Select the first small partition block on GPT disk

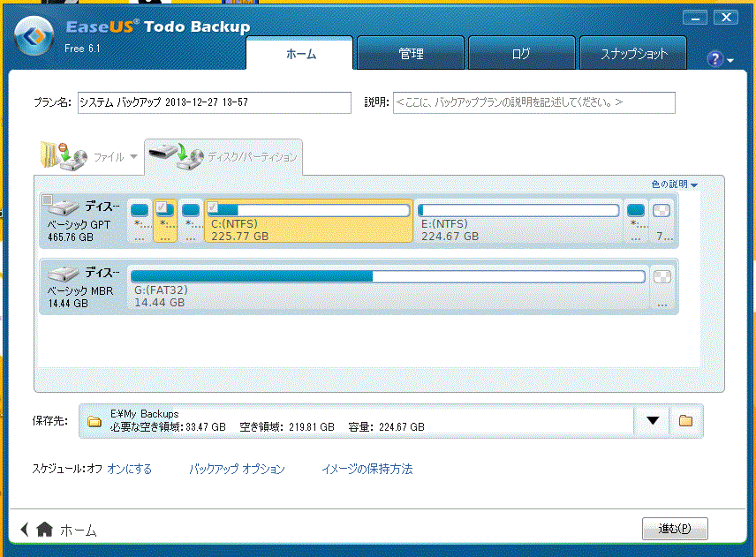tap(140, 222)
